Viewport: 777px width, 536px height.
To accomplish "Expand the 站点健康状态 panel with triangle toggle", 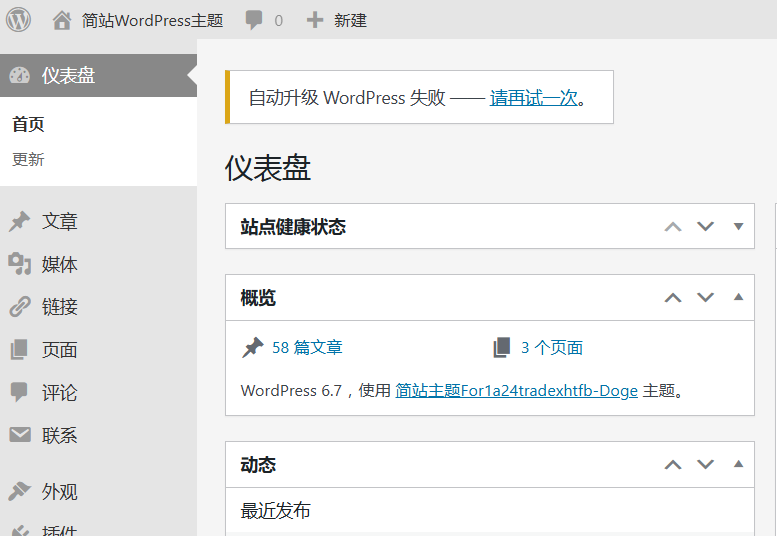I will click(x=738, y=227).
